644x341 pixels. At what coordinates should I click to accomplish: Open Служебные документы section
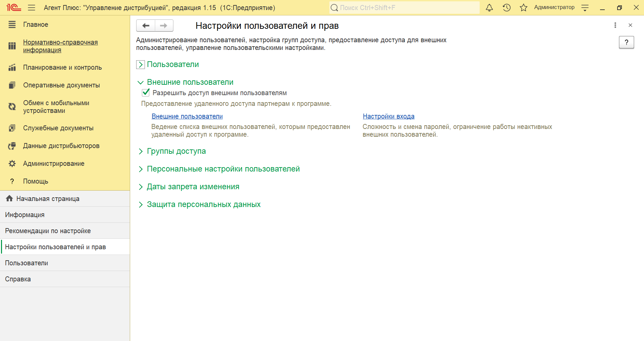[65, 128]
